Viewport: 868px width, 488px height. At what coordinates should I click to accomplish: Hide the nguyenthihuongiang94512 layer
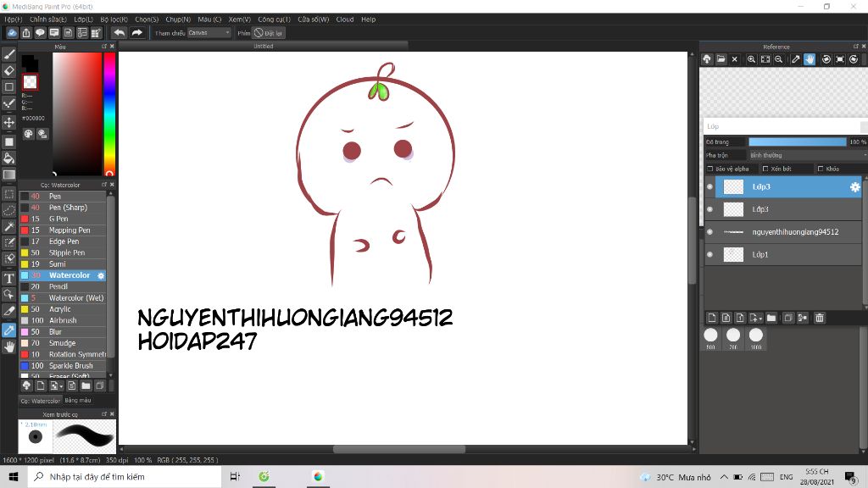[x=709, y=232]
